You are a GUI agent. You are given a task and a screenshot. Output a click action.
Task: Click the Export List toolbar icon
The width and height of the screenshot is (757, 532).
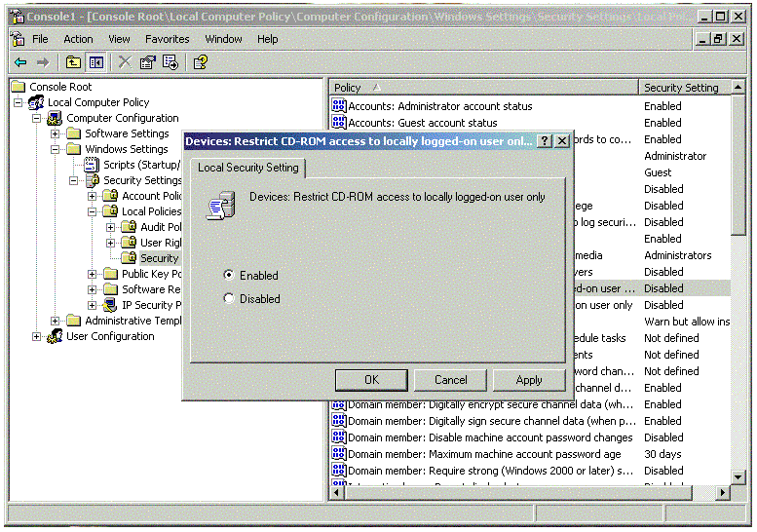coord(170,62)
